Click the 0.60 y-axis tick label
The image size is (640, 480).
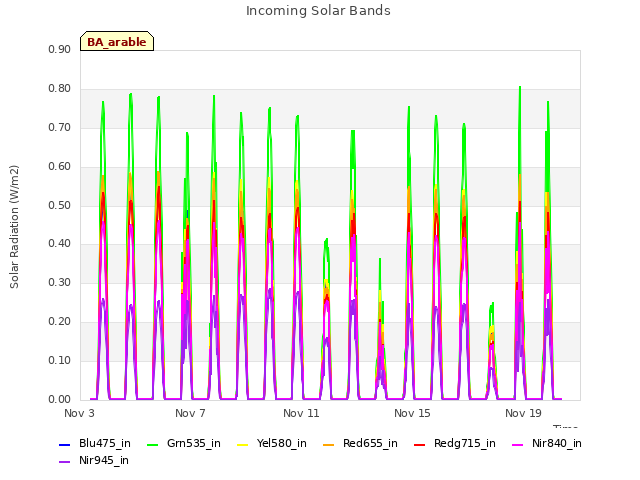point(60,167)
